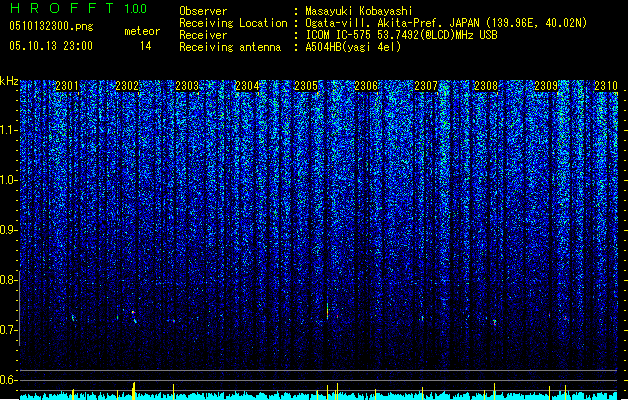The width and height of the screenshot is (629, 400).
Task: Click the kHz axis unit label
Action: [9, 81]
